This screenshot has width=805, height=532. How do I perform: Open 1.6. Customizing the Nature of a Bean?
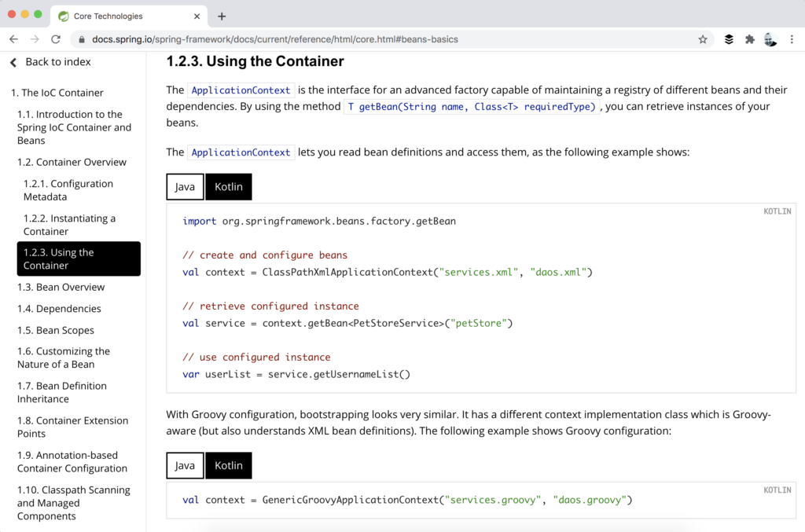[64, 358]
